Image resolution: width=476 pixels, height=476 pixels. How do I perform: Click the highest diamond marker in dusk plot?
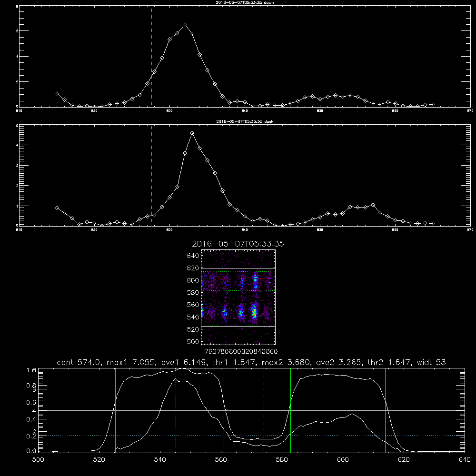(192, 133)
